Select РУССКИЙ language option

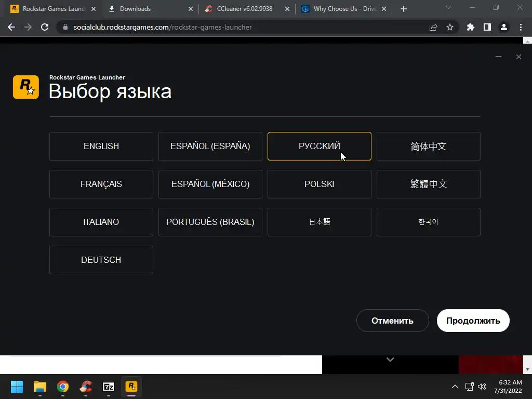[x=320, y=146]
